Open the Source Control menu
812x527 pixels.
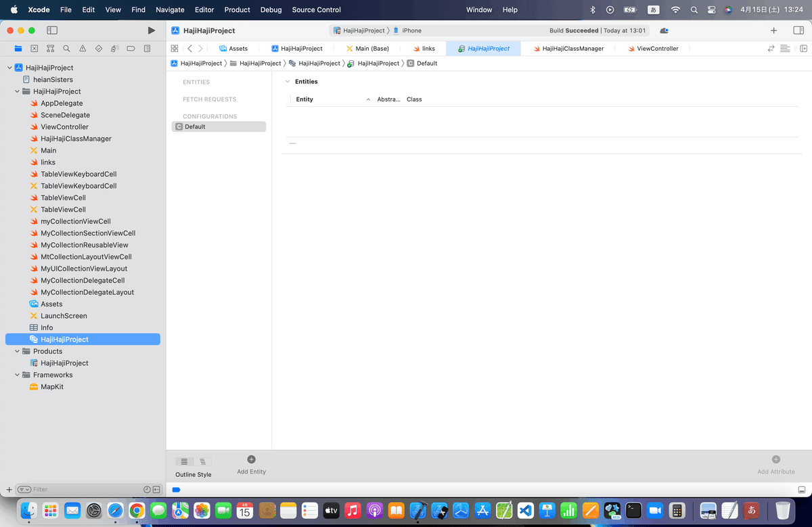pyautogui.click(x=316, y=9)
